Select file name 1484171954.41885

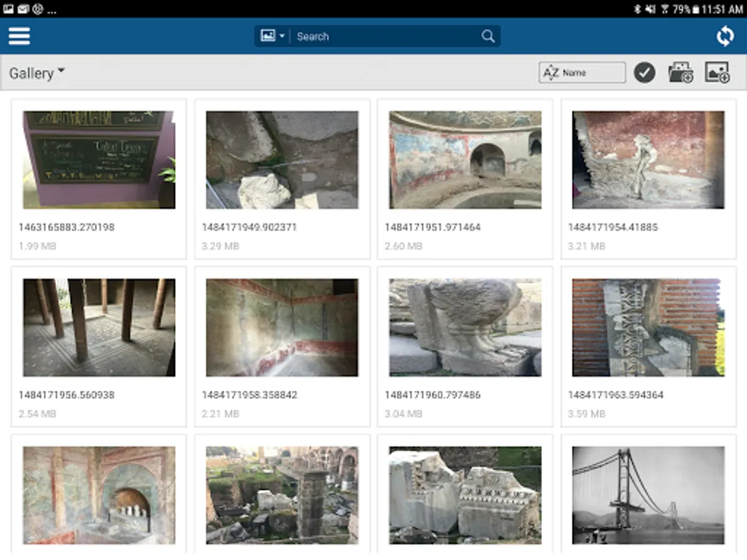613,227
